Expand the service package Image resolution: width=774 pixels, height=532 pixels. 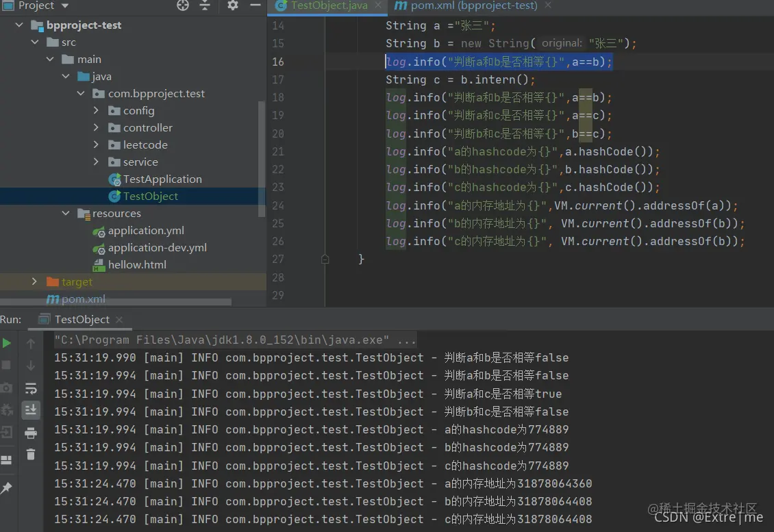coord(97,162)
